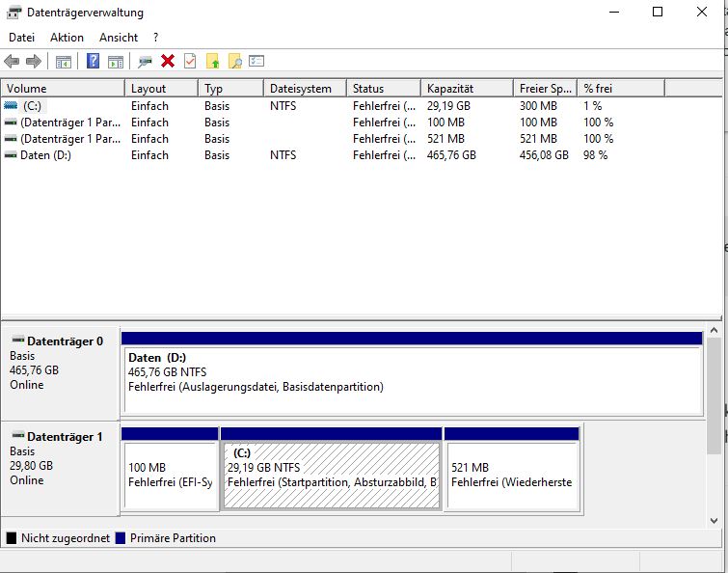
Task: Select the hatched (C:) partition block
Action: [332, 469]
